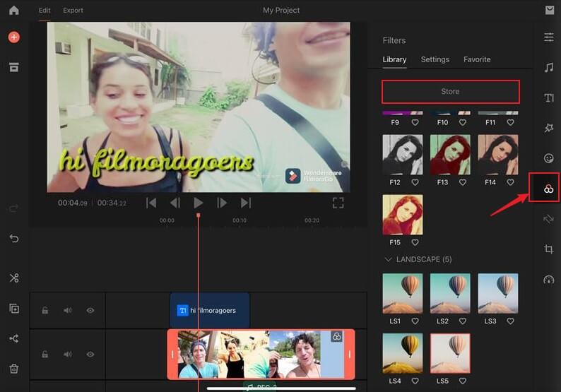
Task: Apply the F12 black and white filter
Action: click(x=403, y=155)
